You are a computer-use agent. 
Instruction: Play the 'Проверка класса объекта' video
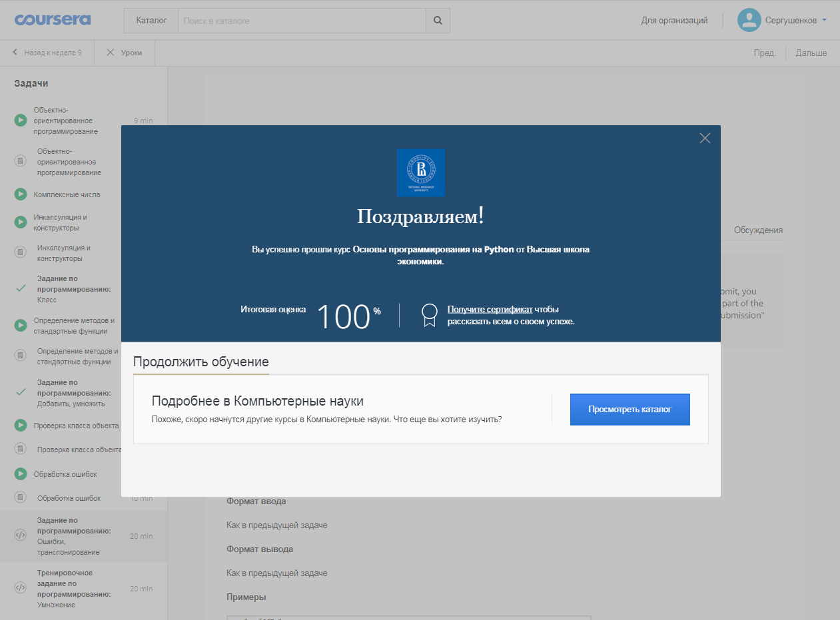pyautogui.click(x=21, y=426)
